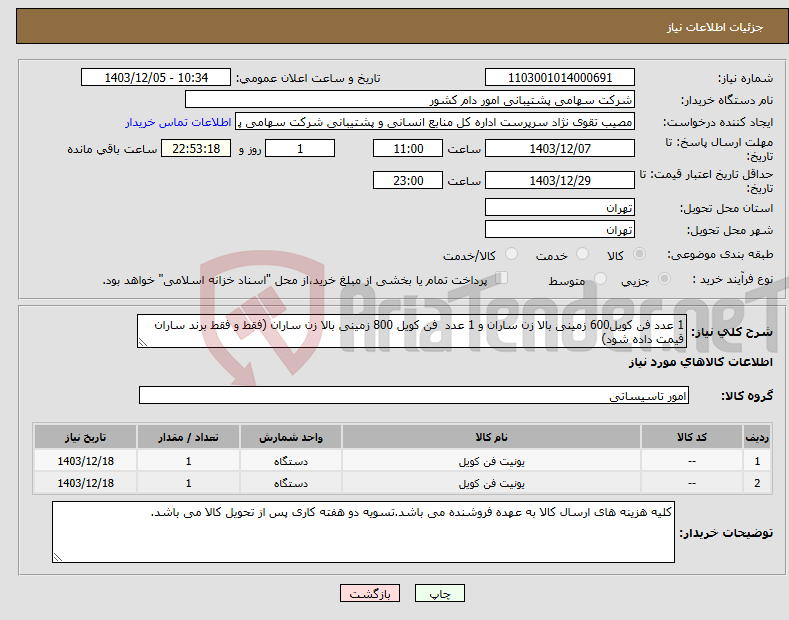The image size is (789, 620).
Task: Click the شرح کلی نیاز description textarea
Action: point(412,331)
